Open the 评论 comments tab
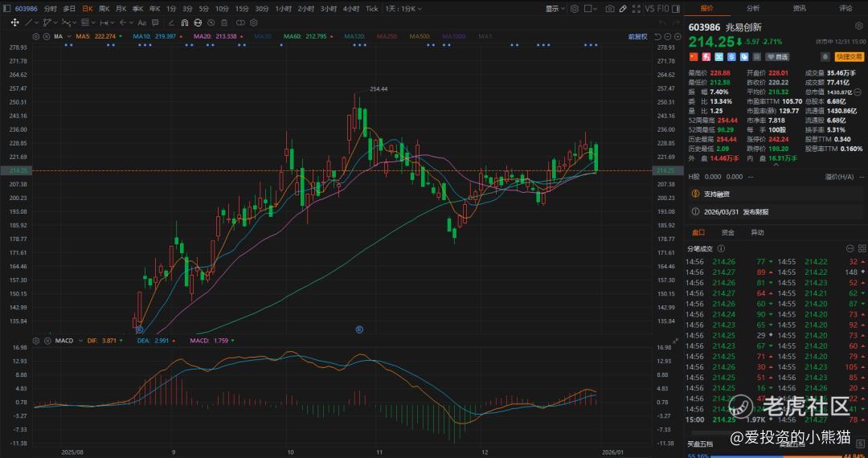The width and height of the screenshot is (868, 458). coord(845,8)
